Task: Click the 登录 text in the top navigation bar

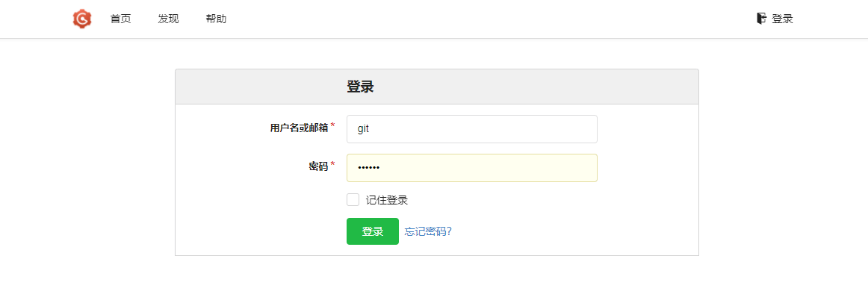Action: click(782, 19)
